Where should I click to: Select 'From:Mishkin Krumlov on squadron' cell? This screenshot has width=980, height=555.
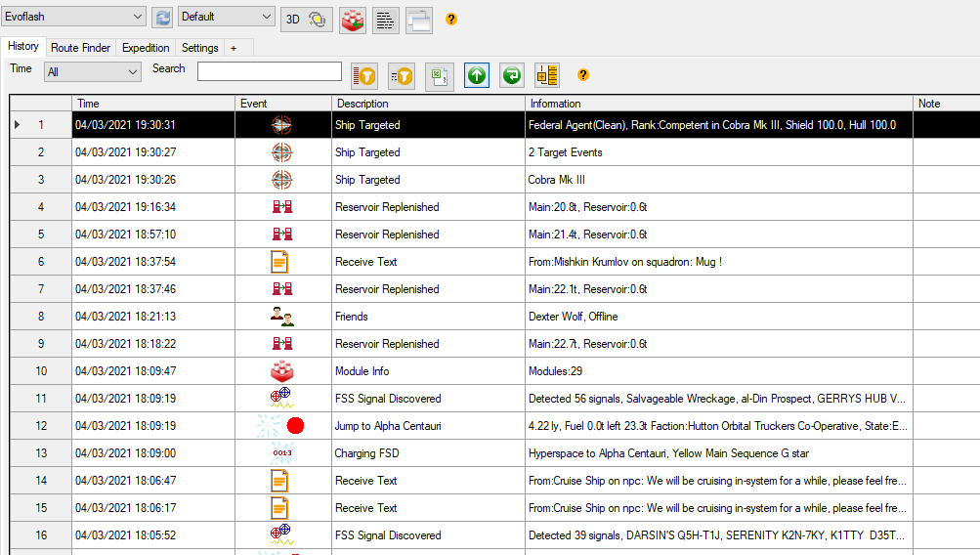(x=719, y=261)
